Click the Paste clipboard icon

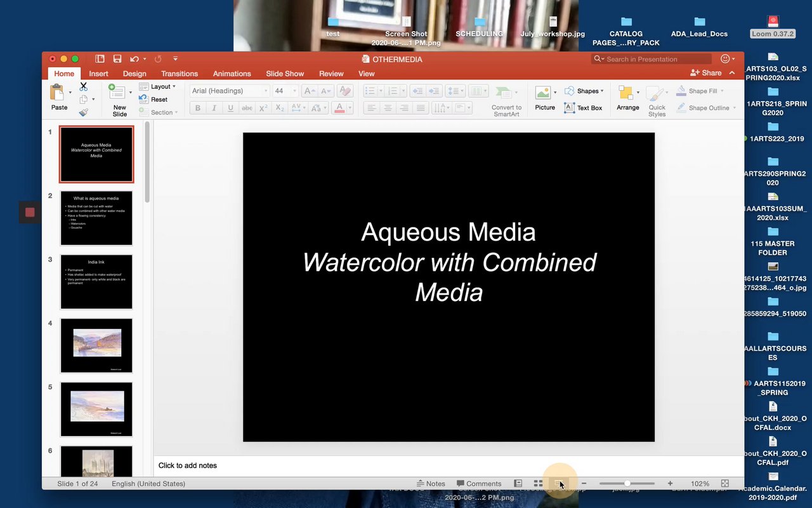pyautogui.click(x=58, y=92)
